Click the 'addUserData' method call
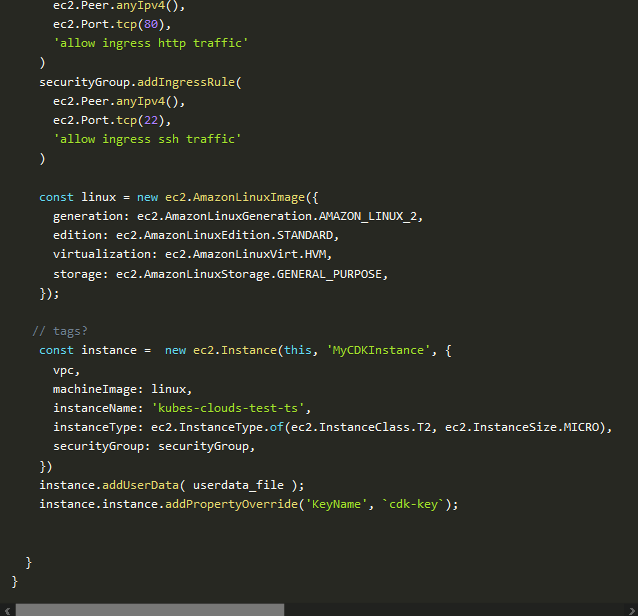The width and height of the screenshot is (638, 616). [140, 485]
